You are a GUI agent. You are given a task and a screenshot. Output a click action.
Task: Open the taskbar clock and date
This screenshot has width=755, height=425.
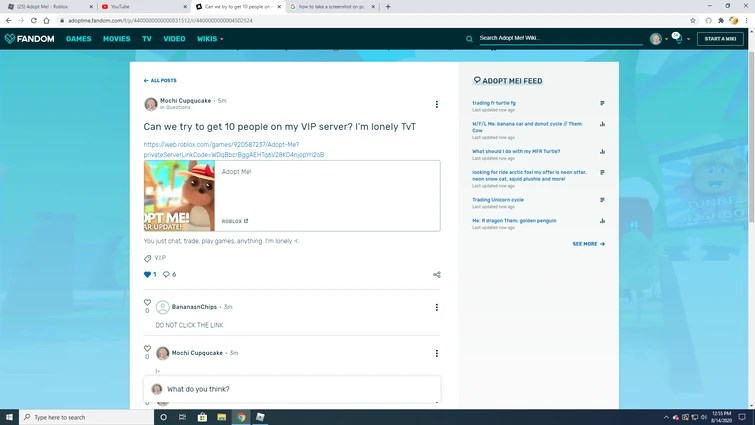coord(721,417)
